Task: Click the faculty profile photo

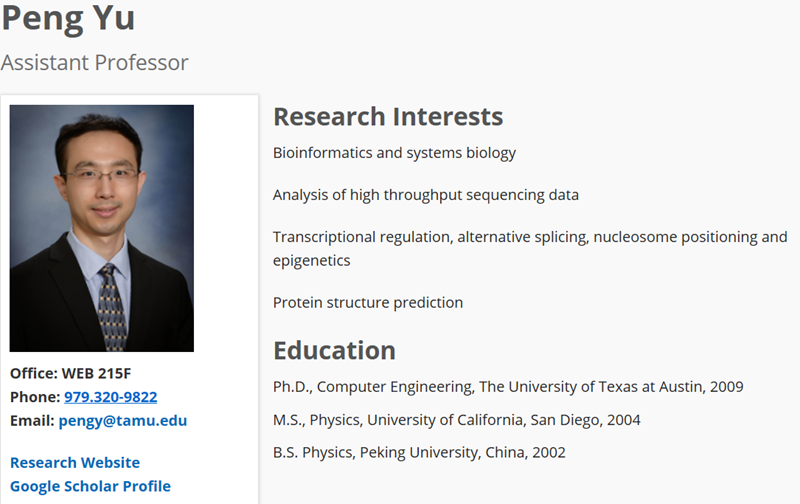Action: [102, 228]
